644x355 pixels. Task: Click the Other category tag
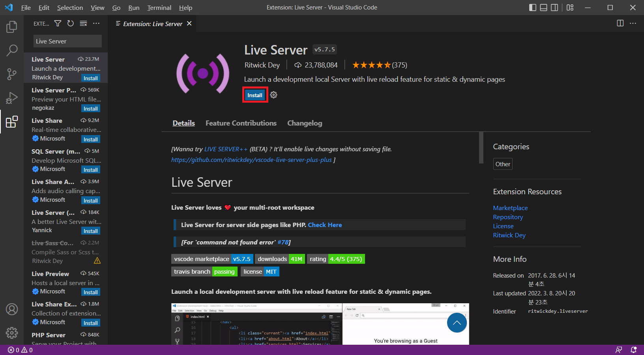click(x=503, y=164)
